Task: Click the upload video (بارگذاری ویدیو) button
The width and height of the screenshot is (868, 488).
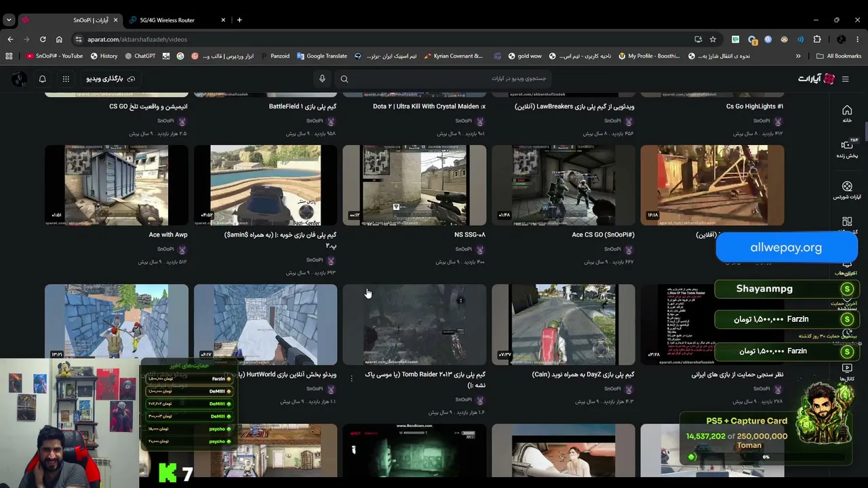Action: pyautogui.click(x=111, y=79)
